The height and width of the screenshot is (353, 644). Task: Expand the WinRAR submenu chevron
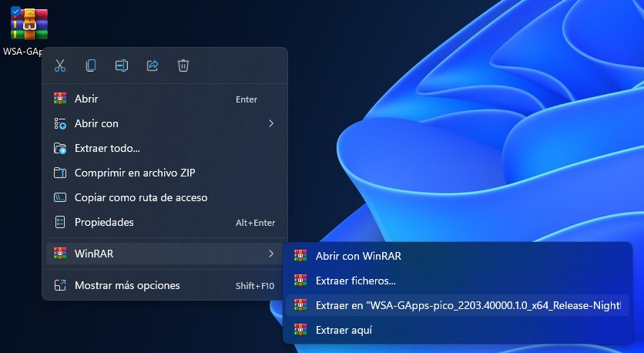(x=270, y=253)
